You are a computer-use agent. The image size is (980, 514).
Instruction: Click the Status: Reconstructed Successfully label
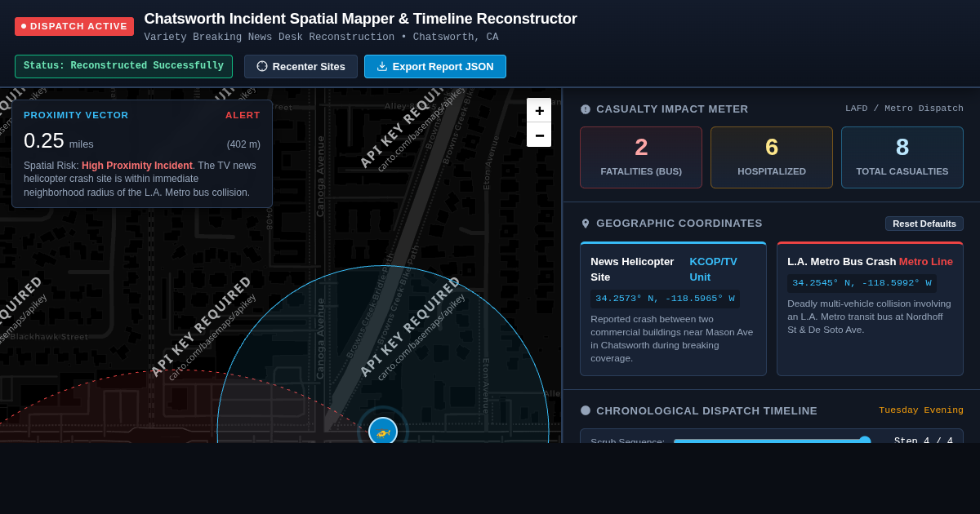[x=123, y=66]
